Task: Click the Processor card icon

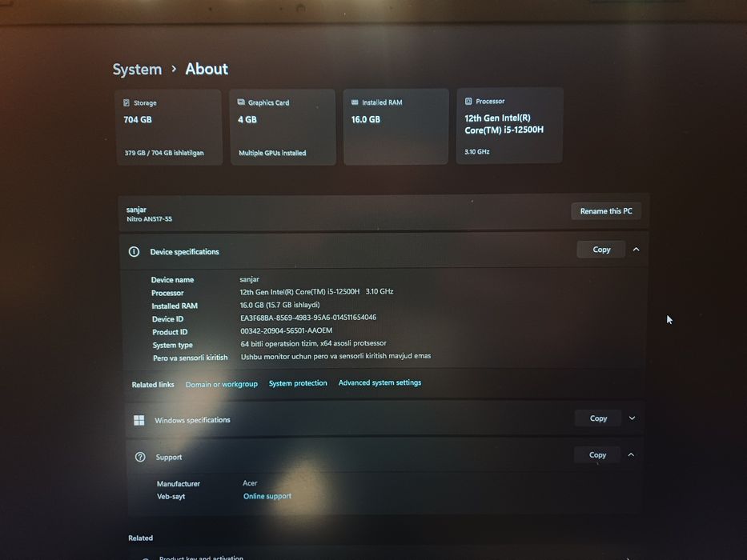Action: [468, 101]
